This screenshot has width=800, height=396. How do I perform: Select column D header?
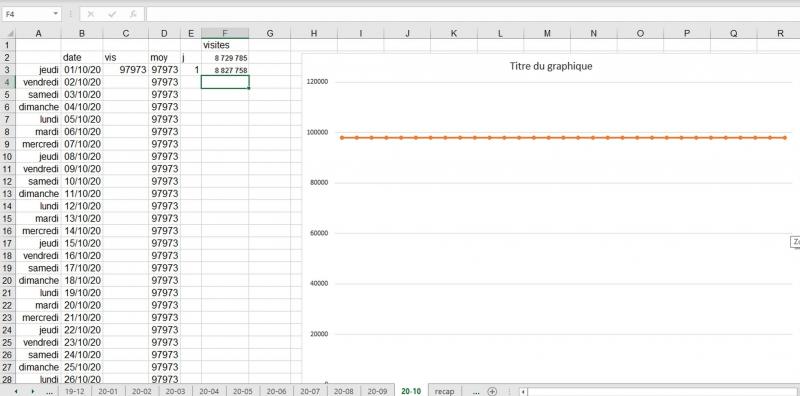(164, 34)
